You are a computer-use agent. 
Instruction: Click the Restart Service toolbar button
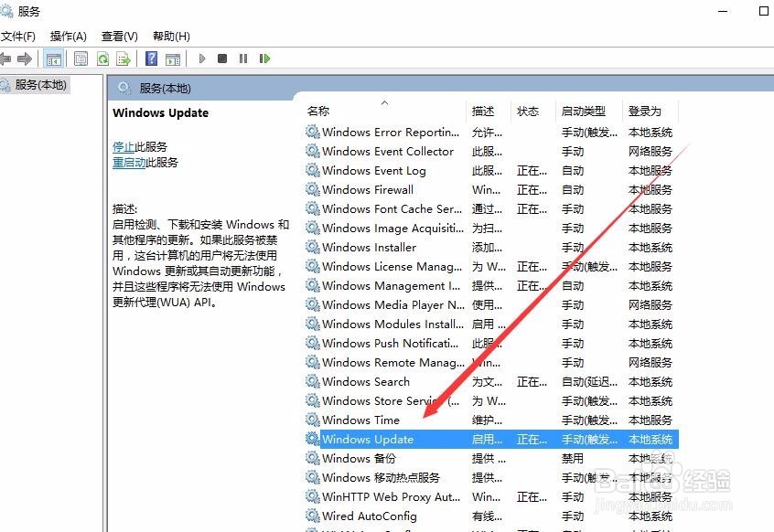264,59
